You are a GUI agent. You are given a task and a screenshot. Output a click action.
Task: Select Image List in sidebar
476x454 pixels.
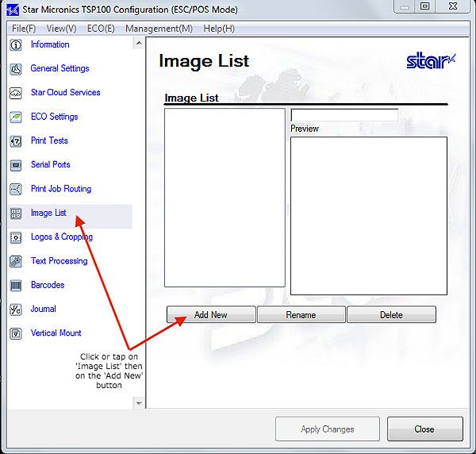(48, 213)
